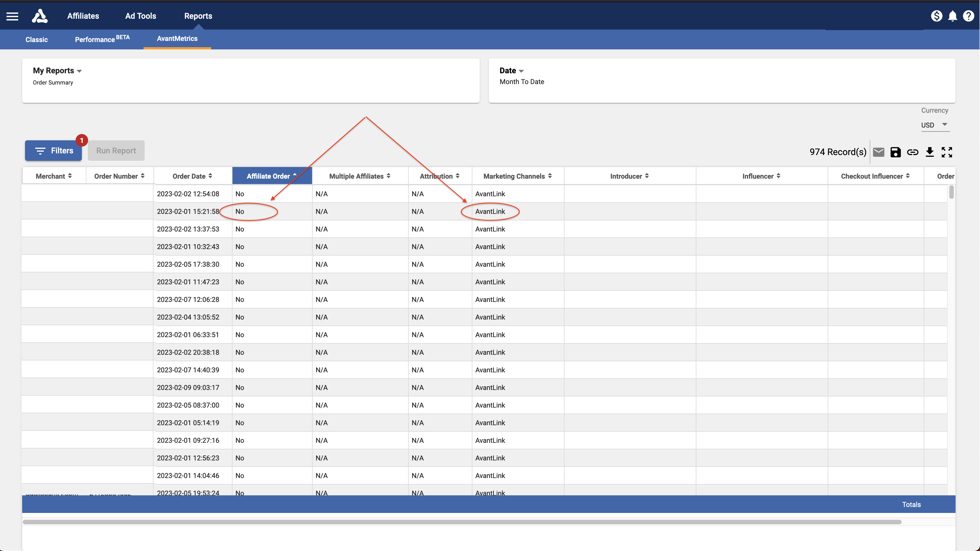Switch to the Performance BETA tab
This screenshot has width=980, height=551.
pos(102,39)
